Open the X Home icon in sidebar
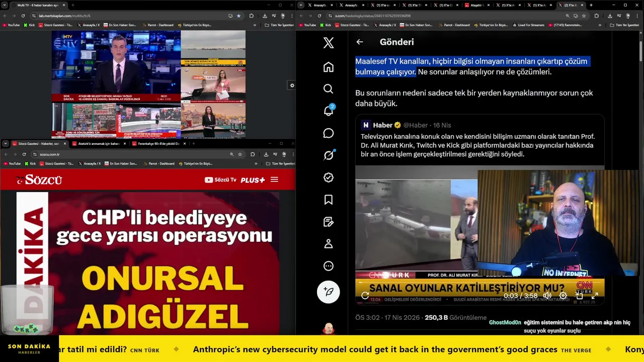This screenshot has height=362, width=644. click(x=329, y=67)
